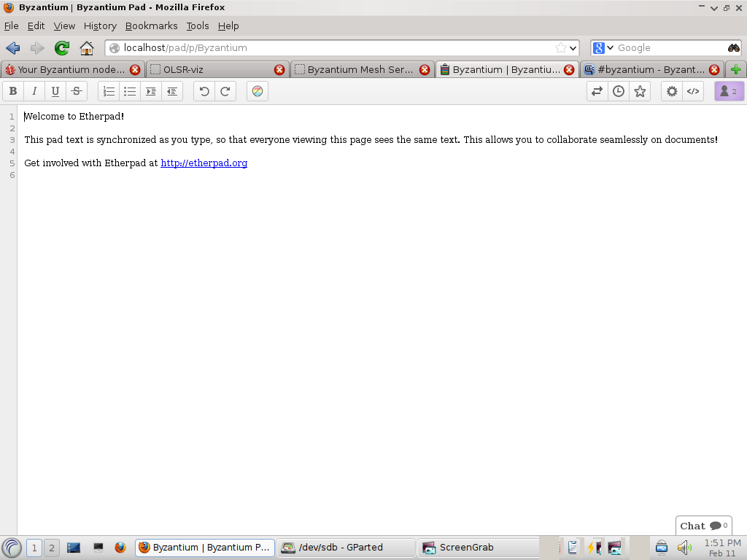Image resolution: width=747 pixels, height=560 pixels.
Task: Open the Bookmarks menu
Action: 152,26
